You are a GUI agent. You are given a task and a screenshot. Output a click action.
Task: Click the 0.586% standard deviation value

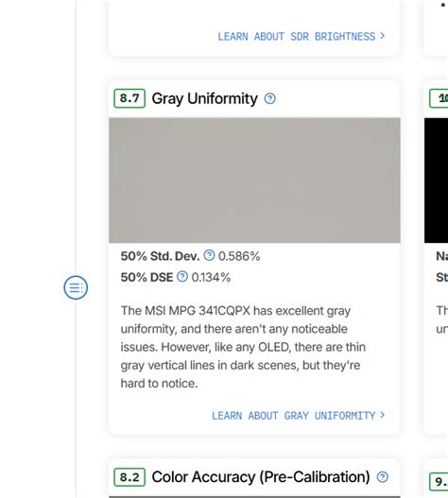pos(239,256)
